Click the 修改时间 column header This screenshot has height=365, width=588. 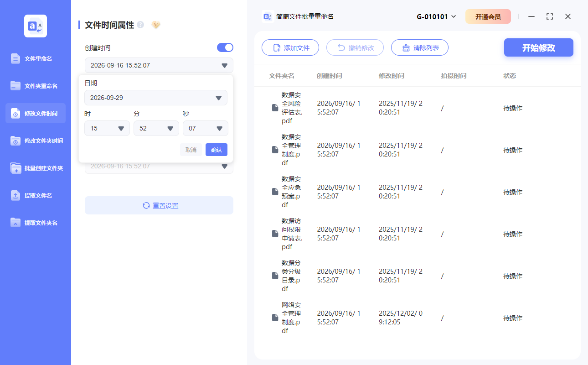(391, 76)
